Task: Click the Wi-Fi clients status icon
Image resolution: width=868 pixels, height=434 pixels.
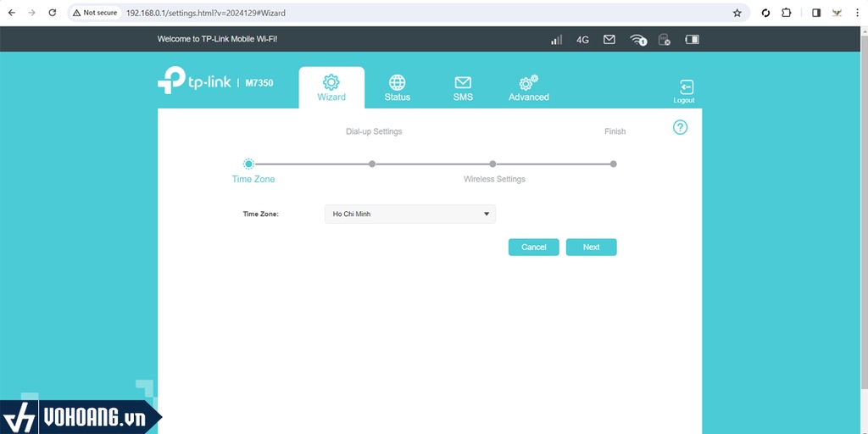Action: click(x=638, y=40)
